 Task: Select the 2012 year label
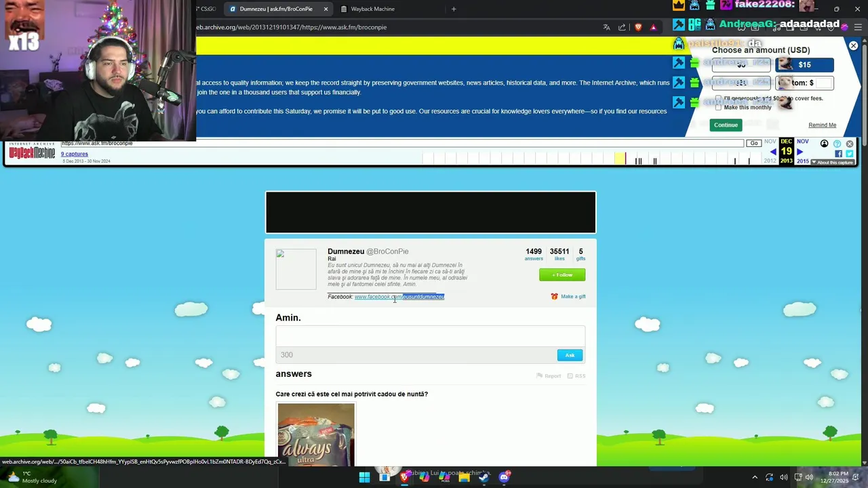click(770, 161)
